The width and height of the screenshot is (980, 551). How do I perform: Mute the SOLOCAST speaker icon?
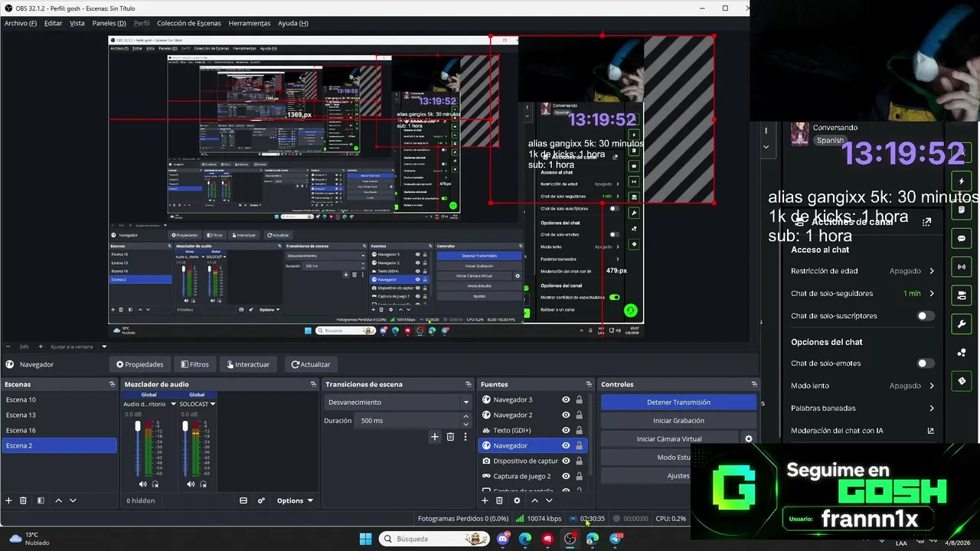coord(191,484)
